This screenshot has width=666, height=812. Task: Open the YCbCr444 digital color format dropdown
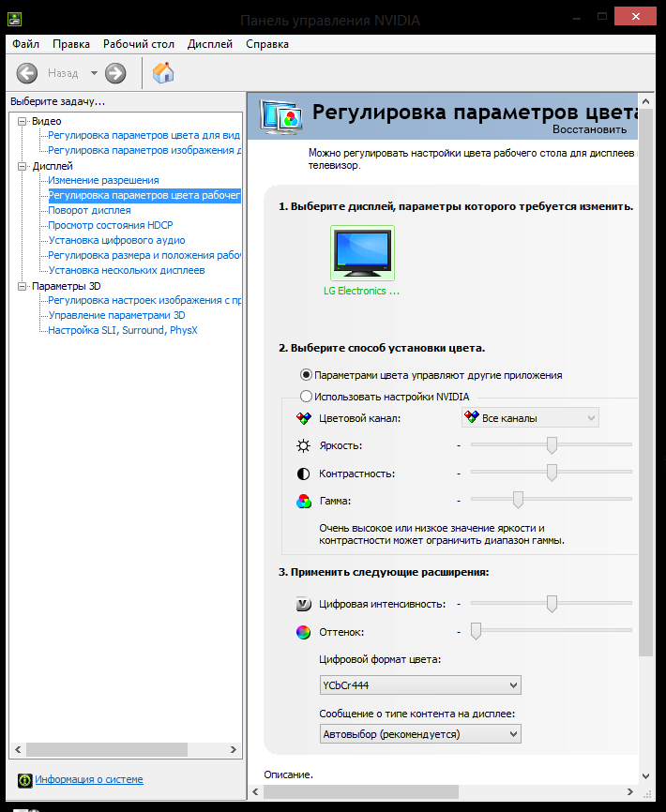tap(420, 685)
